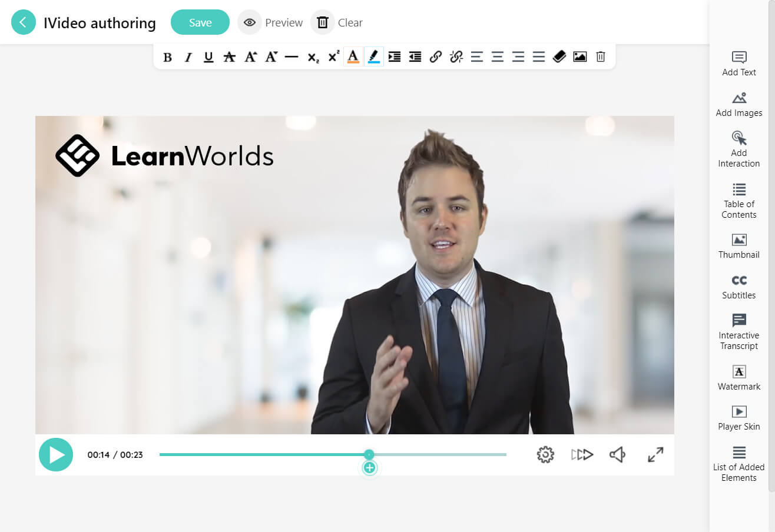Insert a hyperlink in the text
Screen dimensions: 775x532
435,56
